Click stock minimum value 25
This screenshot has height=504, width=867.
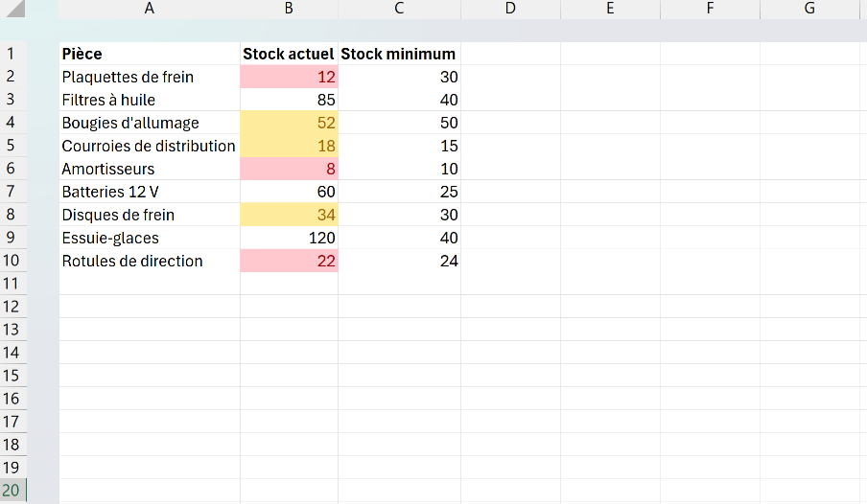[x=399, y=192]
